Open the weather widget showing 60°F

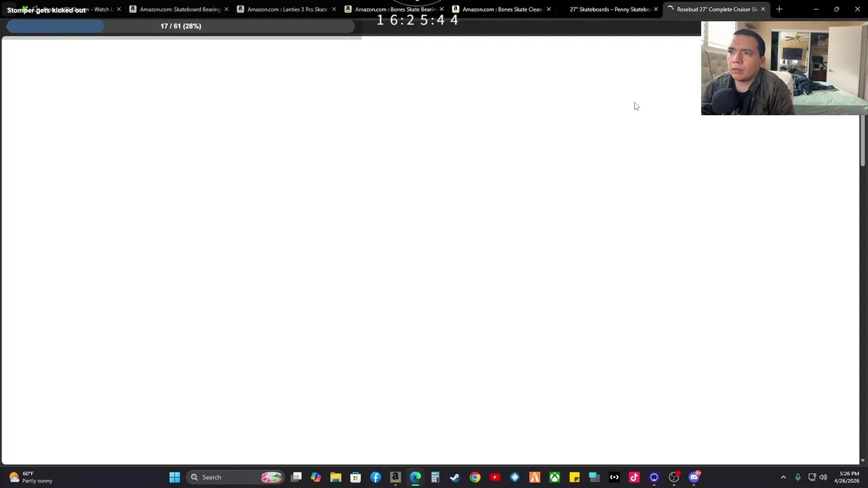point(31,477)
